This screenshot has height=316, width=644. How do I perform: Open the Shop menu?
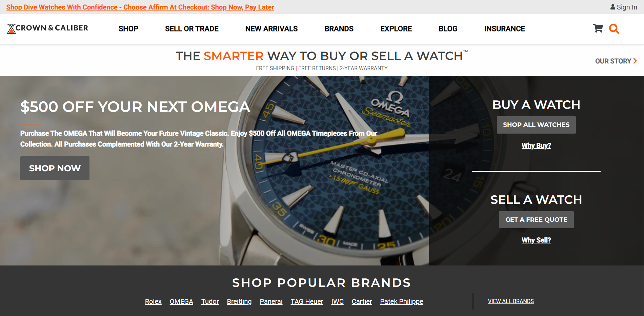pyautogui.click(x=128, y=29)
